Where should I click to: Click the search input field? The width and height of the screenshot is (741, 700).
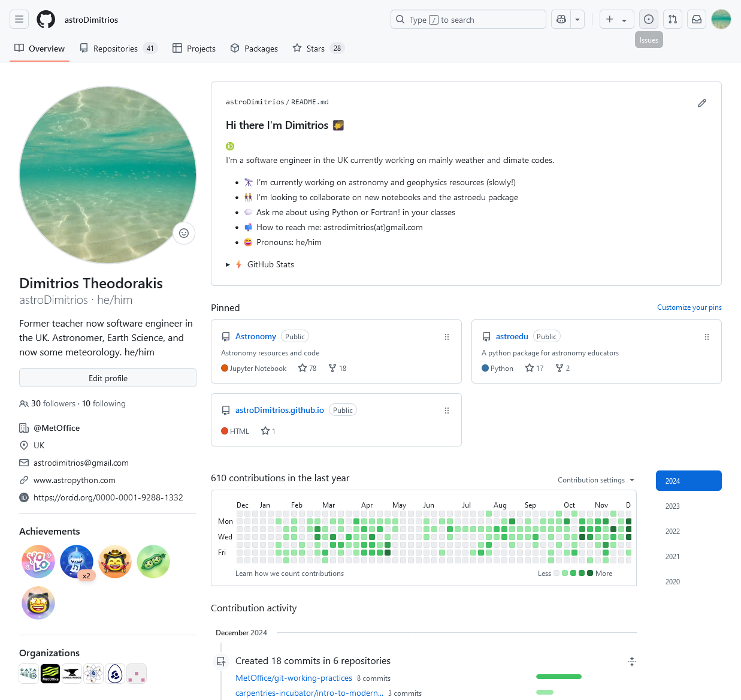coord(468,19)
